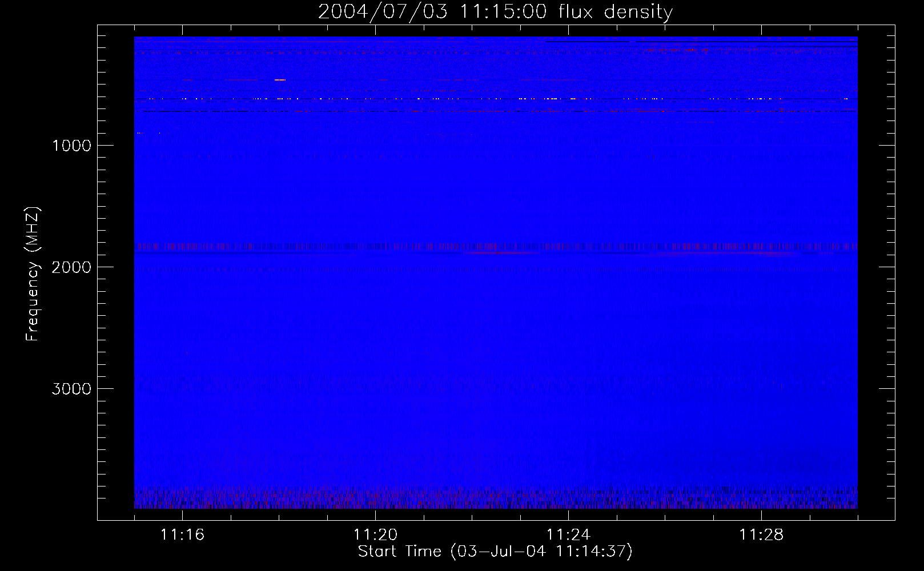Click the "11:20" time tick label

tap(375, 535)
